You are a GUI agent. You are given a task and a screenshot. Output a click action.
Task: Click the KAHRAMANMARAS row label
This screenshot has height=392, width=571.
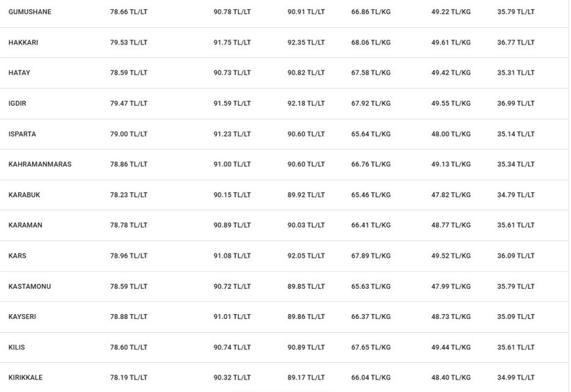pyautogui.click(x=40, y=164)
